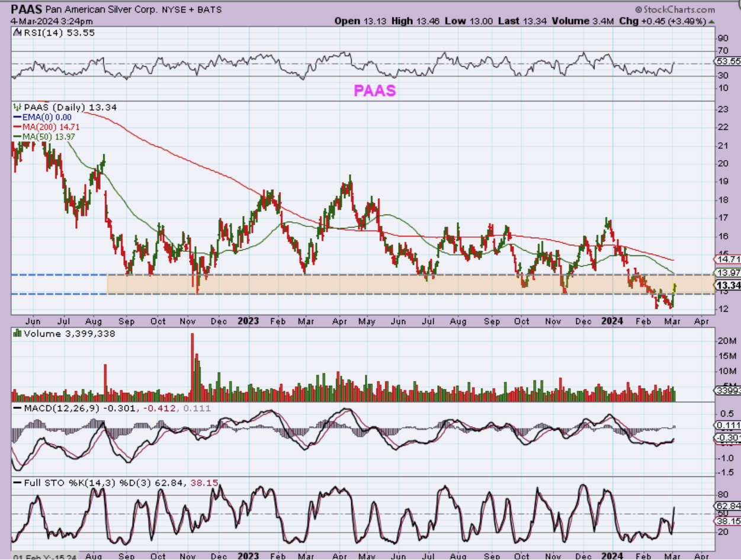Image resolution: width=741 pixels, height=560 pixels.
Task: Click the 90 RSI axis label
Action: [722, 39]
